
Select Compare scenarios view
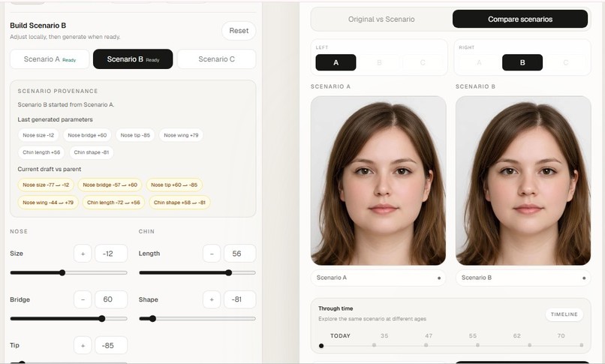(x=520, y=20)
